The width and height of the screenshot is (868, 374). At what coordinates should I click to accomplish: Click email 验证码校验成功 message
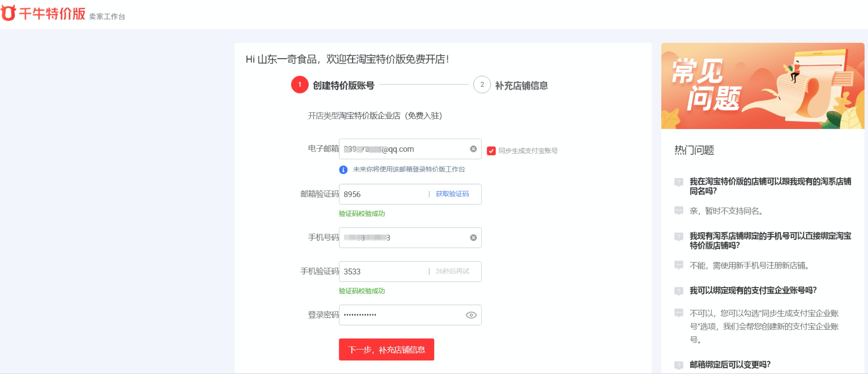point(362,213)
